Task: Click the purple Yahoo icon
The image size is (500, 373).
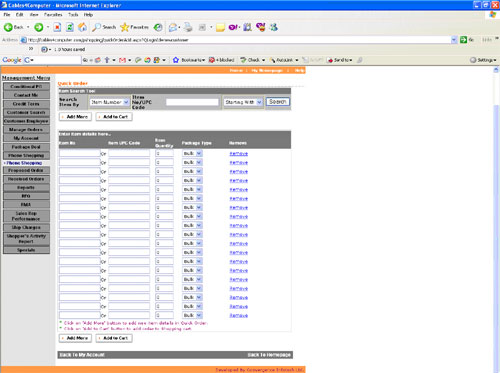Action: tap(233, 27)
